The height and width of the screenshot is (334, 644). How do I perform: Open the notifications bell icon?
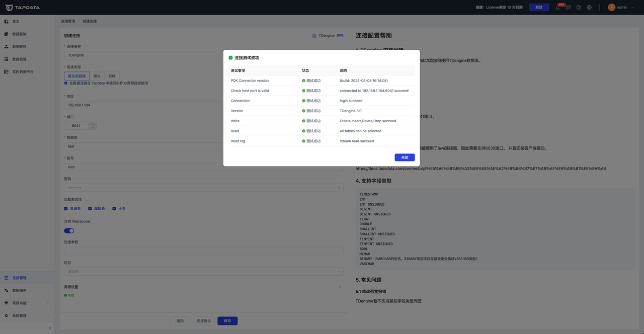tap(557, 8)
